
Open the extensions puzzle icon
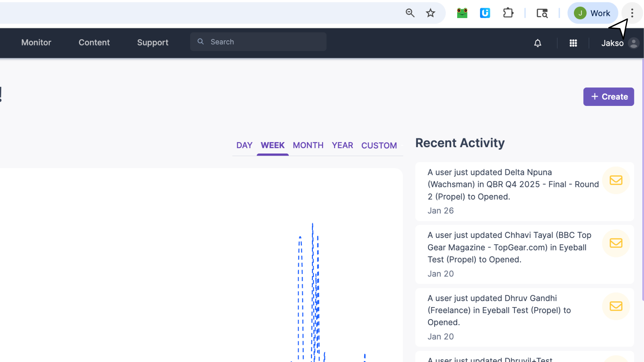pyautogui.click(x=508, y=13)
